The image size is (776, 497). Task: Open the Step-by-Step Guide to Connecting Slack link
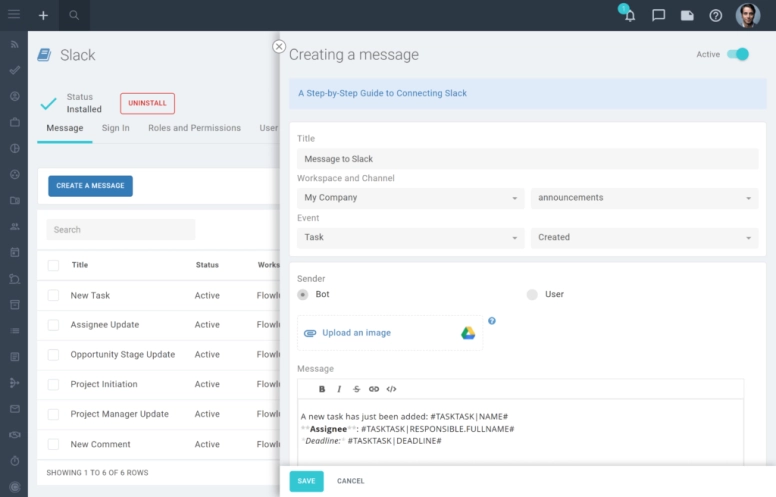383,94
